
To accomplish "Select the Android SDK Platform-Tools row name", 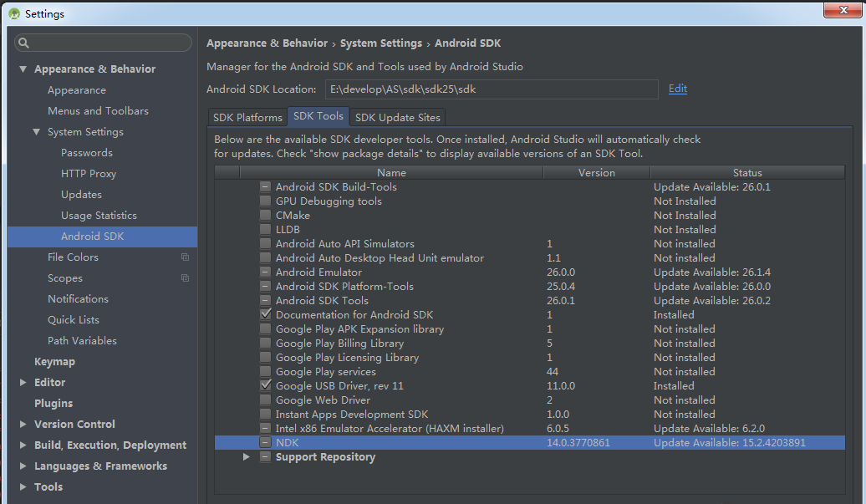I will (x=344, y=287).
